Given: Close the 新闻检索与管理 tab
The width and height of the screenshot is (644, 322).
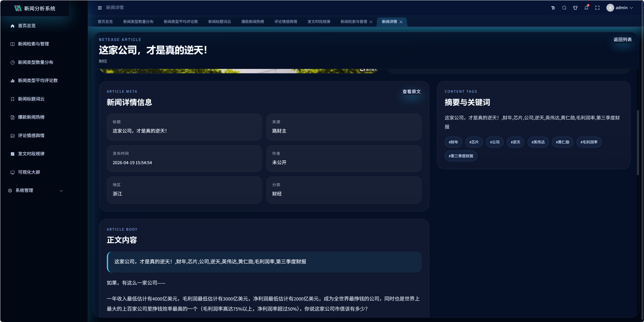Looking at the screenshot, I should coord(371,22).
